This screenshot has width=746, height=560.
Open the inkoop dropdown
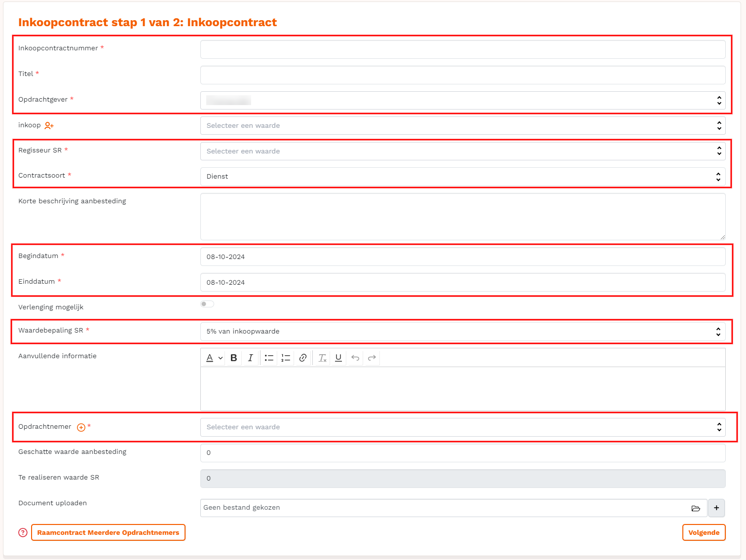point(463,125)
